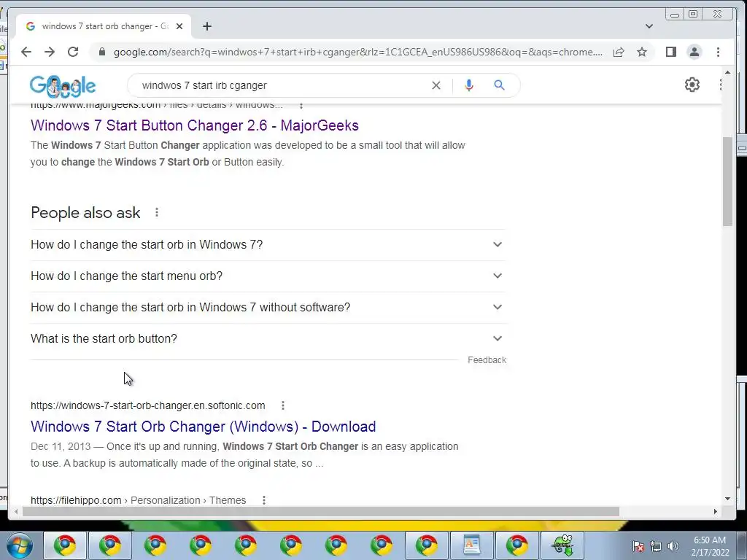Expand How do I change start orb in Windows 7
This screenshot has width=747, height=560.
point(267,245)
